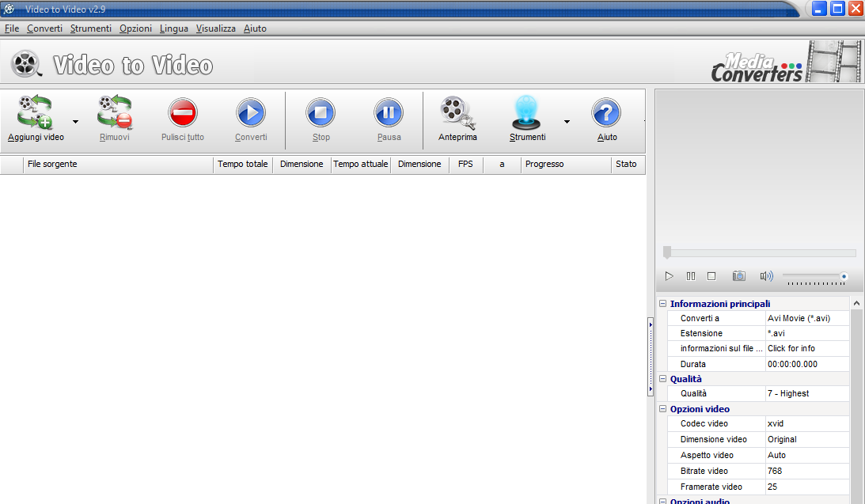865x504 pixels.
Task: Click the Video to Video title bar icon
Action: 9,9
